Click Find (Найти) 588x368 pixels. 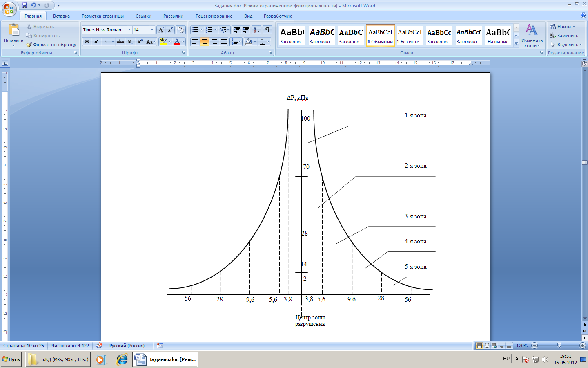562,27
